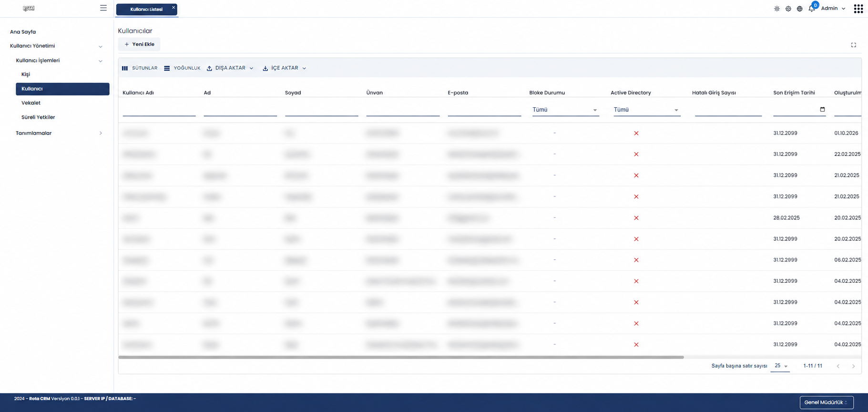Viewport: 868px width, 412px height.
Task: Collapse the Kullanıcı Yönetimi menu
Action: click(x=56, y=46)
